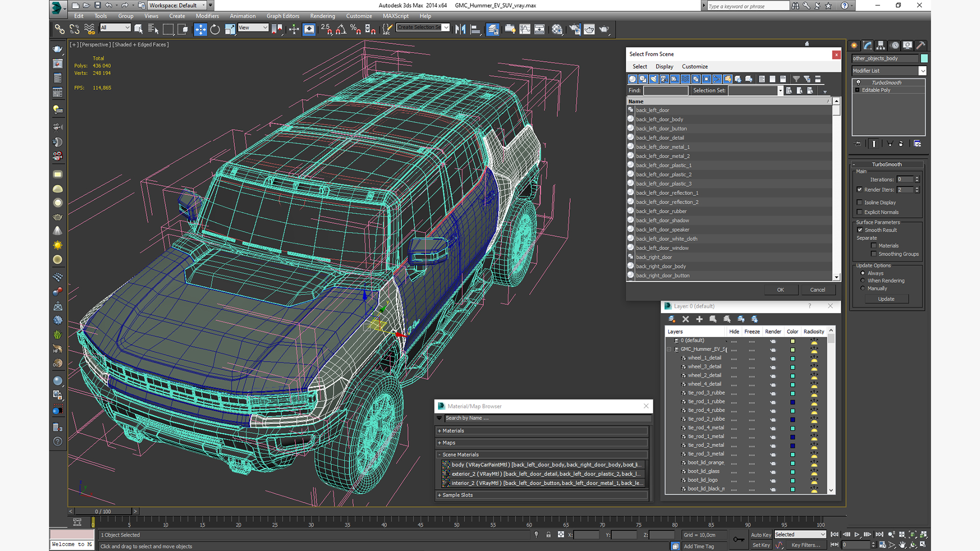Image resolution: width=980 pixels, height=551 pixels.
Task: Click the Mirror tool icon
Action: click(460, 29)
